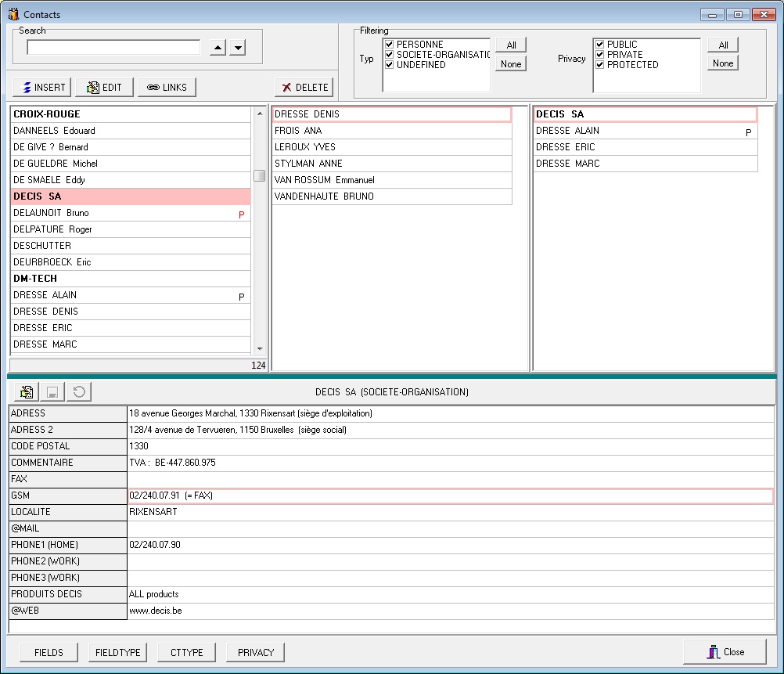Click the All button next to type filters
This screenshot has height=674, width=784.
pos(510,44)
